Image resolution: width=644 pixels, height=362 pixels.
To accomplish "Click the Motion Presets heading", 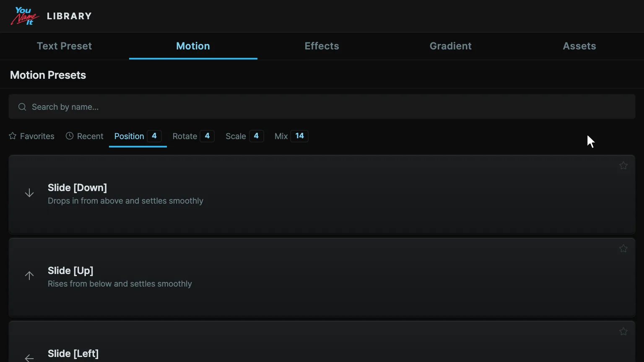I will click(48, 75).
